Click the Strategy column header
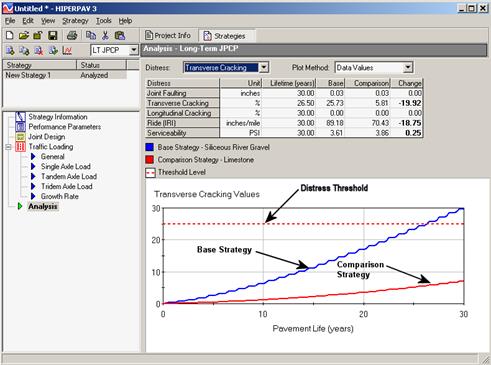 (40, 65)
